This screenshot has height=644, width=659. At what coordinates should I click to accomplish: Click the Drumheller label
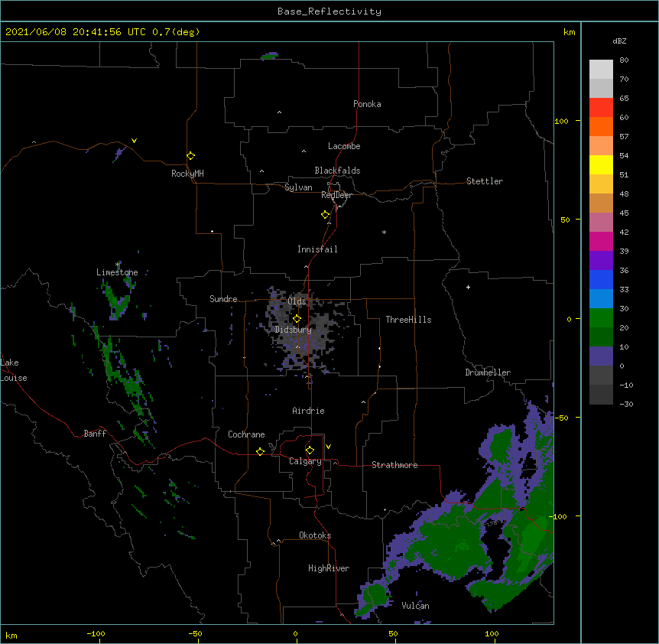point(488,372)
